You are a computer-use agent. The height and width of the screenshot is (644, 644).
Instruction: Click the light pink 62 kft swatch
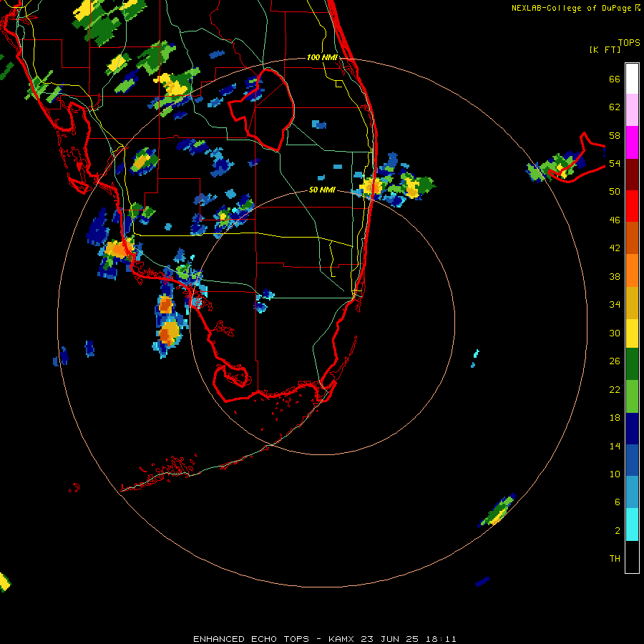tap(632, 109)
